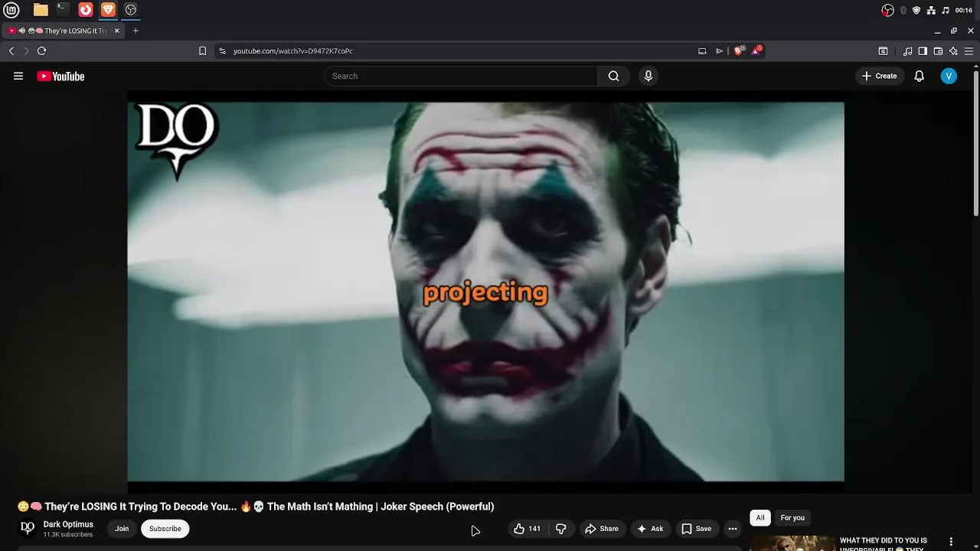Open the Brave Rewards triangle icon
The width and height of the screenshot is (980, 551).
click(758, 51)
